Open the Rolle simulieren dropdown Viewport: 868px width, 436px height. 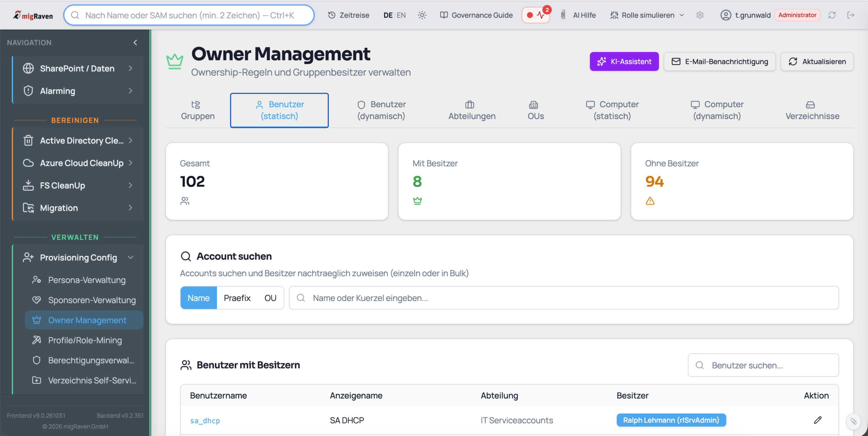click(x=647, y=15)
